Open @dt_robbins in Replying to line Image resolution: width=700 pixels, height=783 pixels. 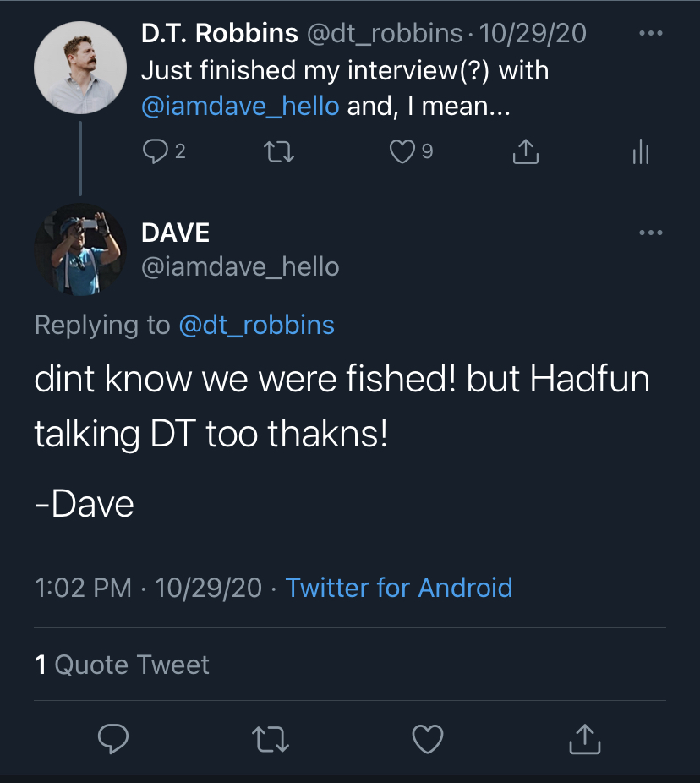tap(256, 325)
